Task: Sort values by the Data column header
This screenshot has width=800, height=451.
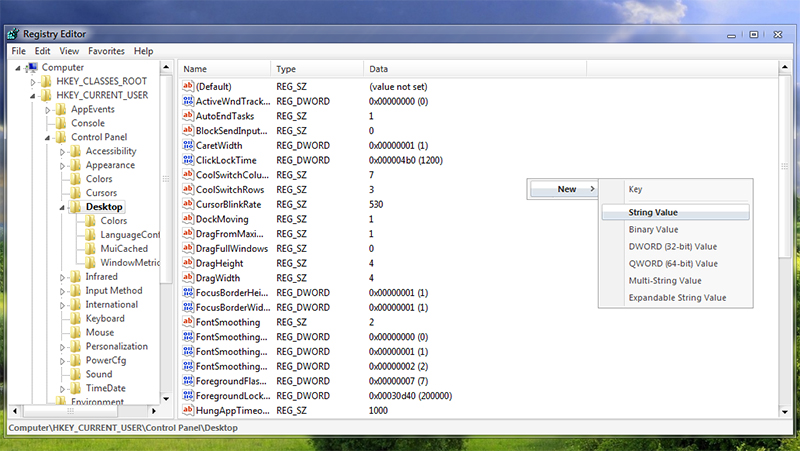Action: pos(475,69)
